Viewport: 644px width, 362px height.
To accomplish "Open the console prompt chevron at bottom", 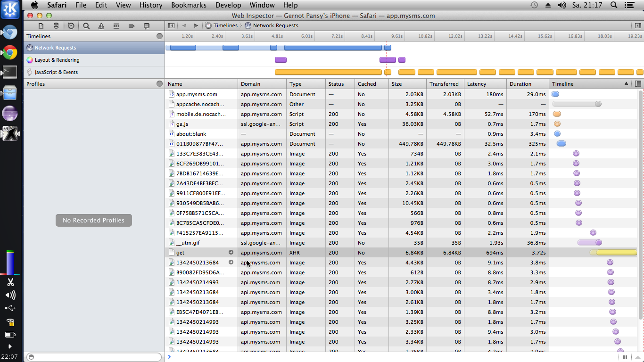I will click(x=169, y=357).
